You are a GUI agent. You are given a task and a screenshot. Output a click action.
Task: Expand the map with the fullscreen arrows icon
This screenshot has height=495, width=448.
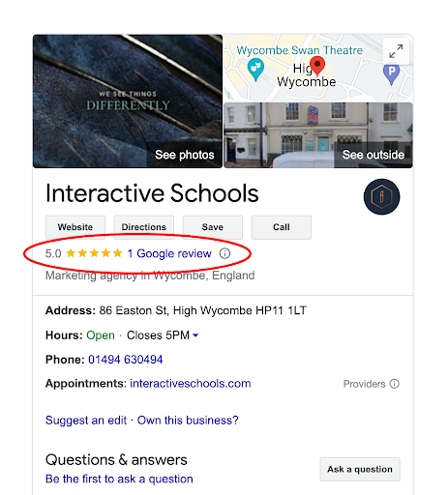pos(396,51)
